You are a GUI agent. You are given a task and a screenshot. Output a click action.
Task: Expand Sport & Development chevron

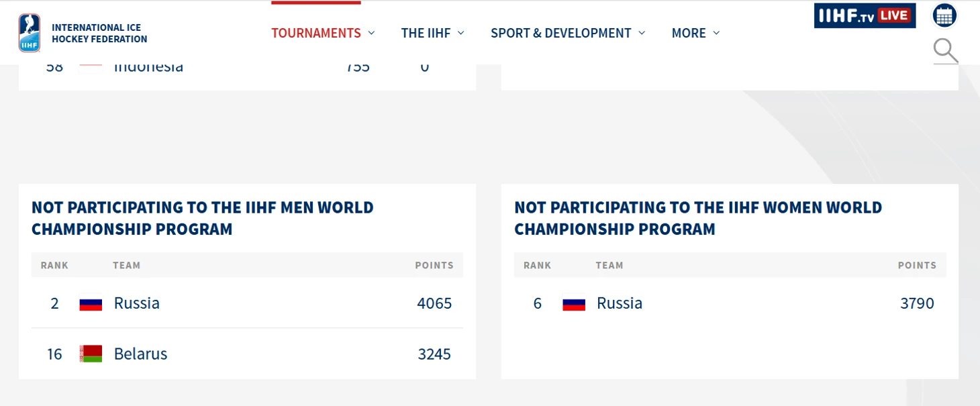[x=642, y=33]
